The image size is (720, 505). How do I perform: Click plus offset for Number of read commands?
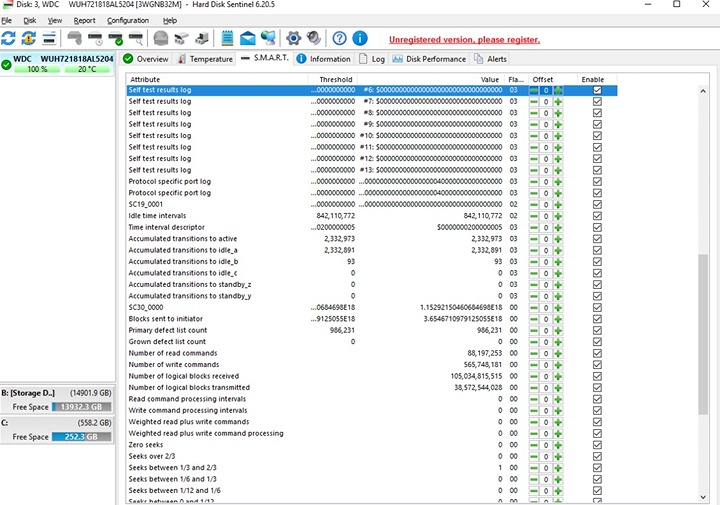tap(558, 354)
